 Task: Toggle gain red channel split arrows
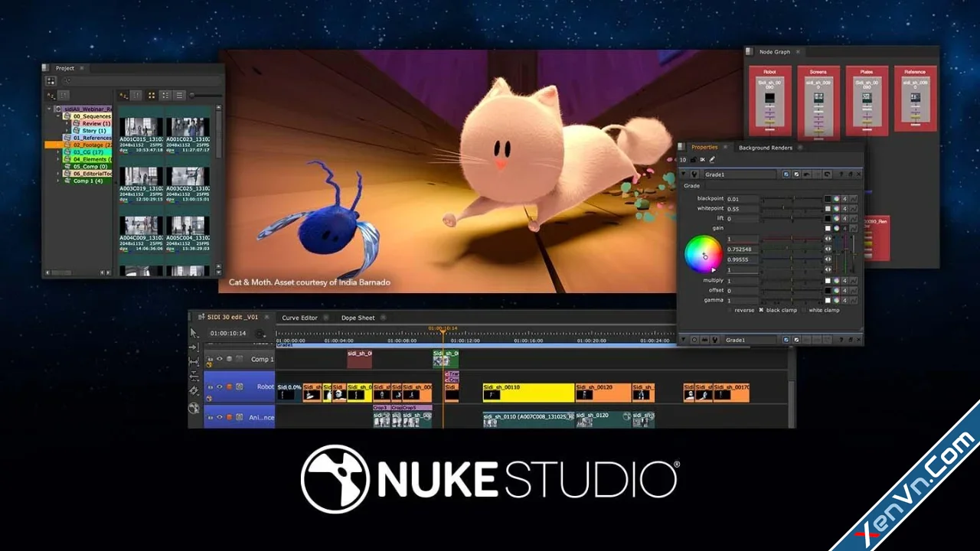[x=828, y=238]
